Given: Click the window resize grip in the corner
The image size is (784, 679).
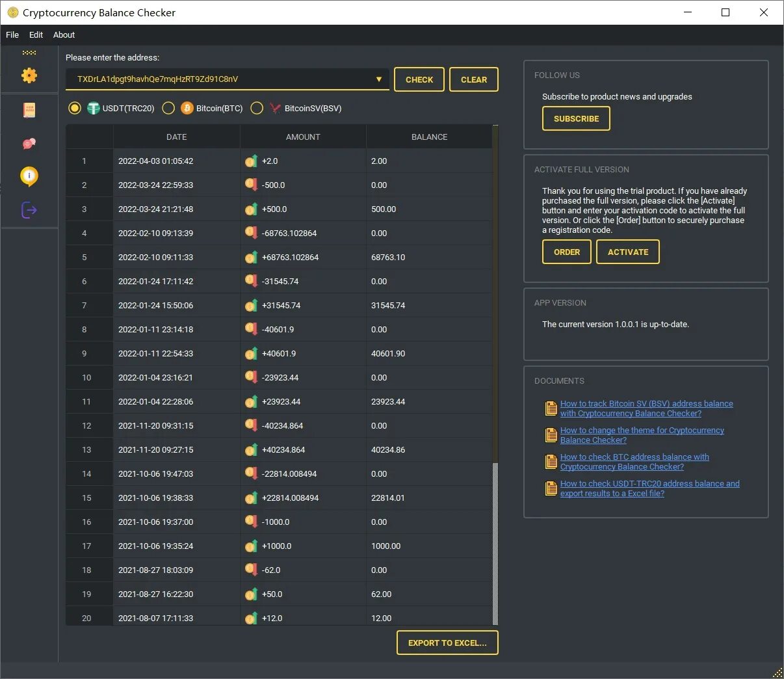Looking at the screenshot, I should (777, 672).
